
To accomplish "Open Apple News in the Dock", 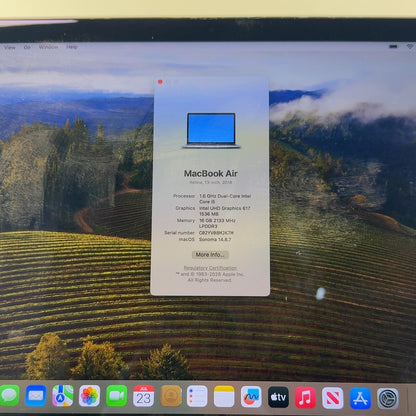I will pyautogui.click(x=332, y=398).
